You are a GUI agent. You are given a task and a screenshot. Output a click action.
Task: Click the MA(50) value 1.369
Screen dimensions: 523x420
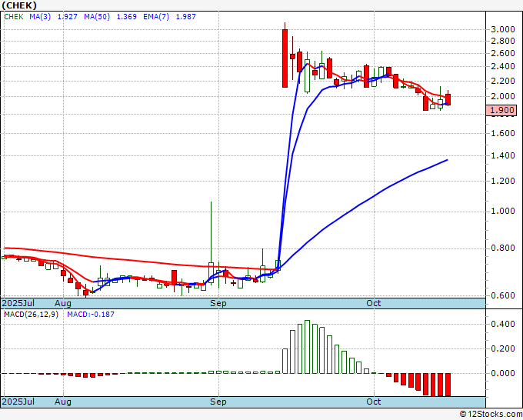click(x=126, y=16)
